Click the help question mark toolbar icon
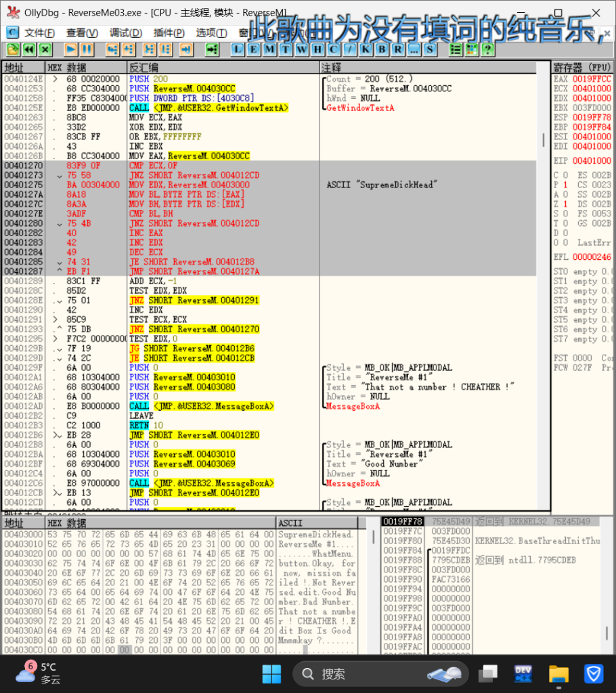Viewport: 616px width, 693px height. tap(487, 49)
